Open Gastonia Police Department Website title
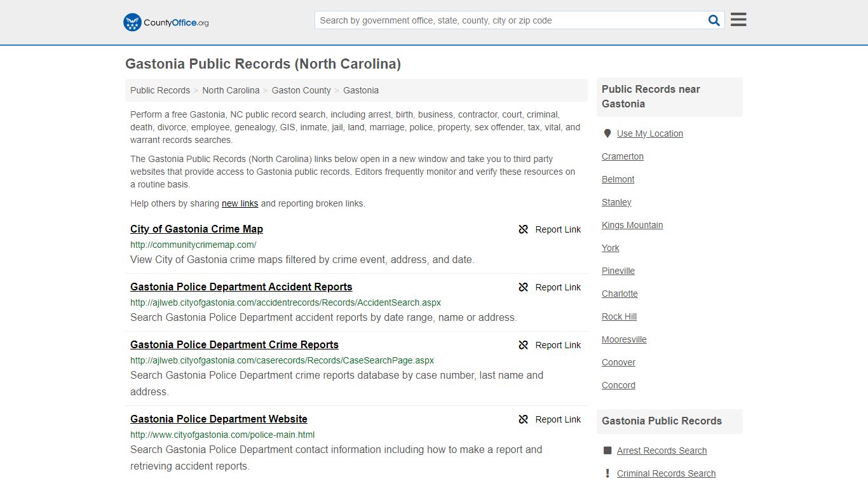 point(219,419)
